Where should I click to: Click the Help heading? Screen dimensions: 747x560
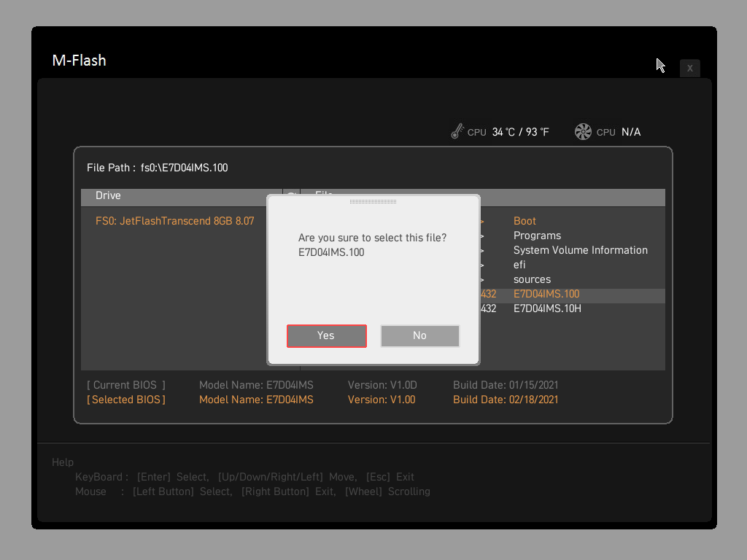(63, 462)
